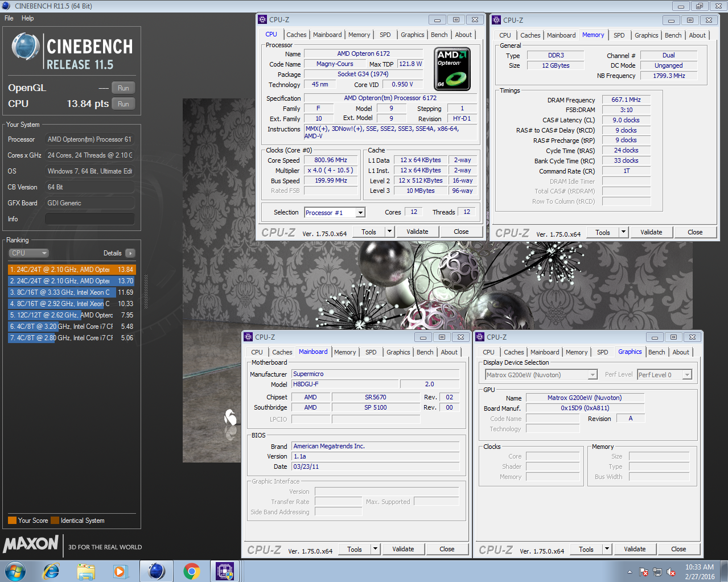Switch to Bench tab in Mainboard window
Viewport: 728px width, 582px height.
pos(425,352)
